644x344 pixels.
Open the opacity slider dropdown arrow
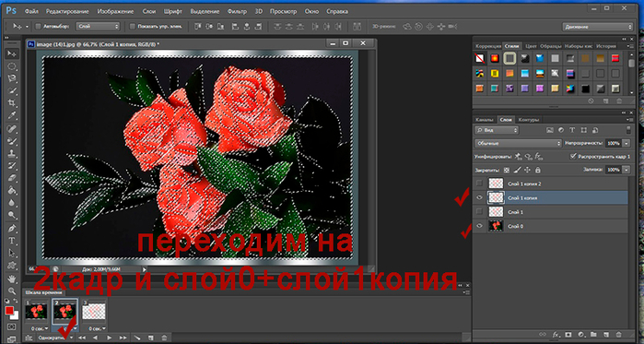coord(626,144)
